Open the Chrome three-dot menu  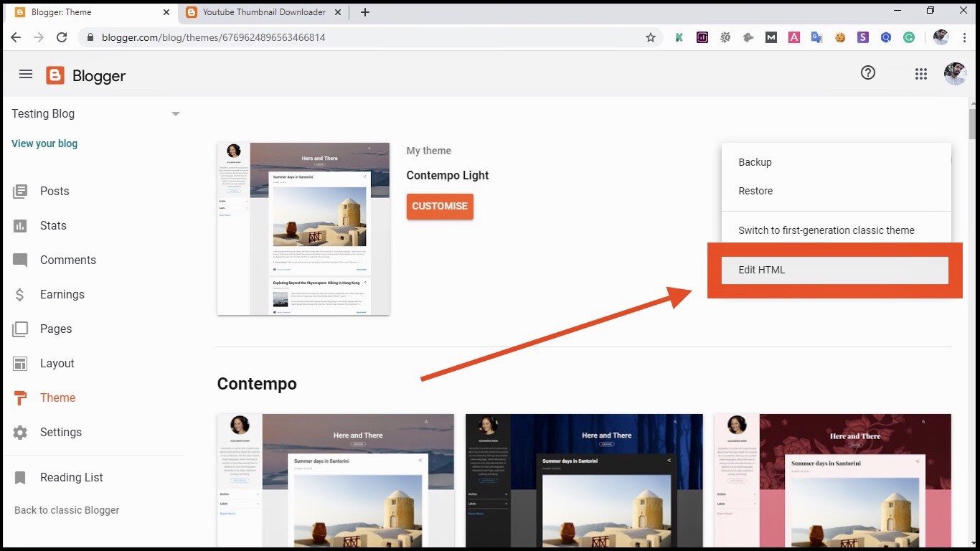tap(965, 37)
